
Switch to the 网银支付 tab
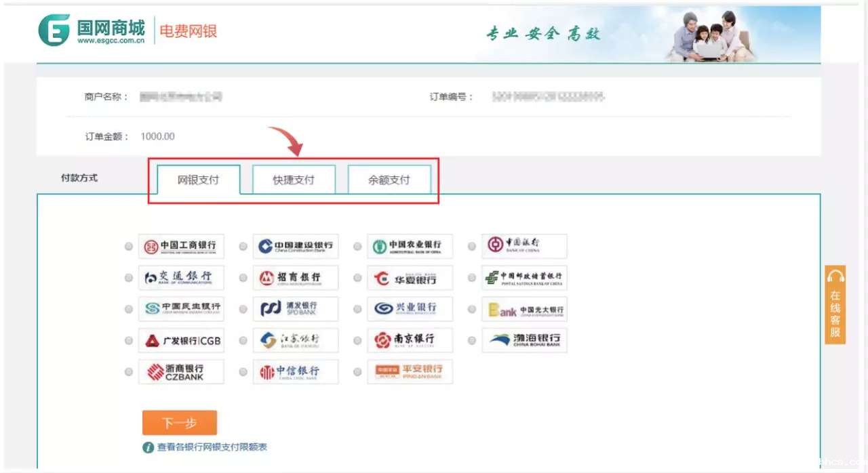[x=199, y=180]
